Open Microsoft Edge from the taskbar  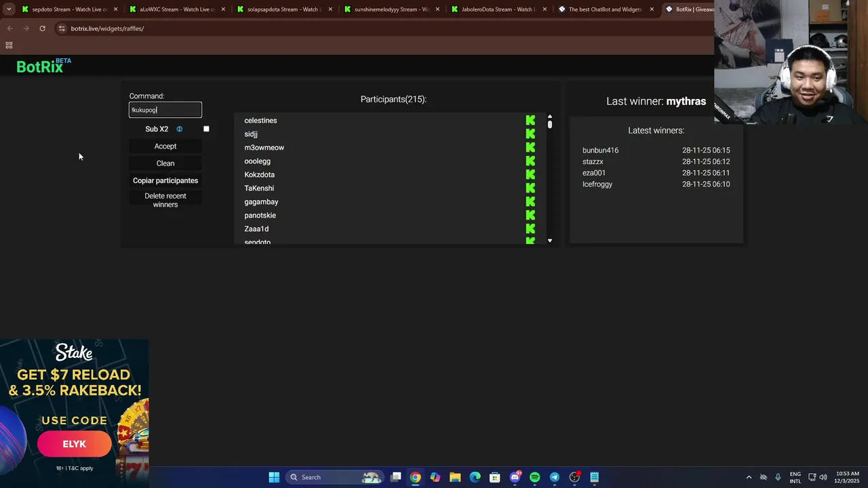pos(475,477)
